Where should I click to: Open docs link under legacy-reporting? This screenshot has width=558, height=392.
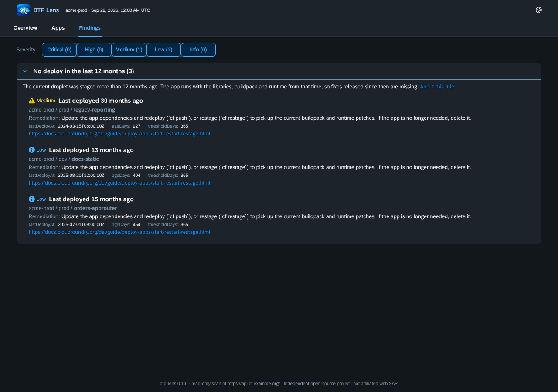pyautogui.click(x=119, y=134)
